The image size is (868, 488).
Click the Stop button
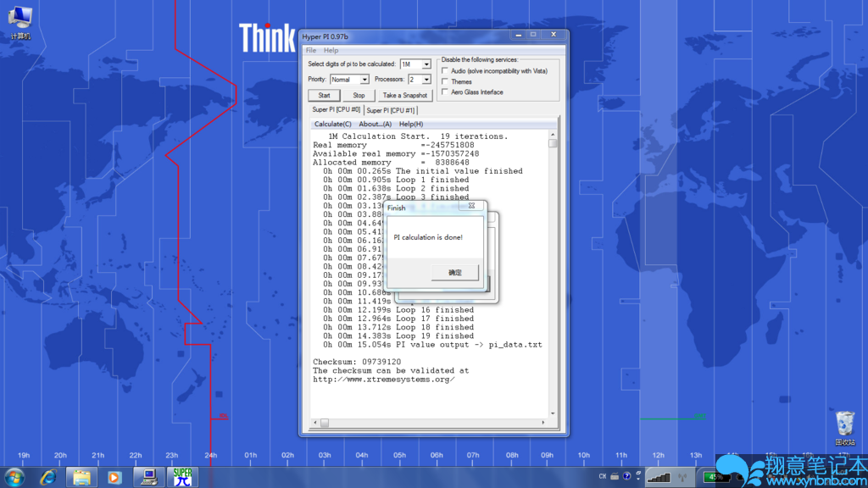359,95
